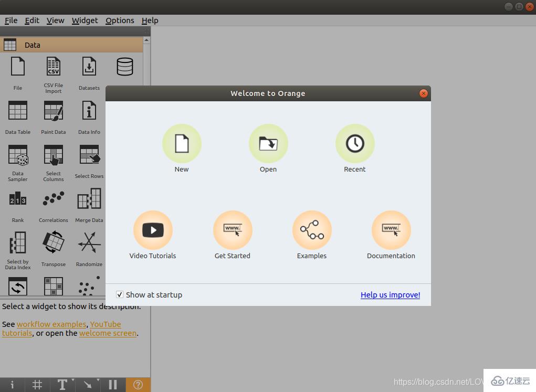
Task: Click the widget panel scrollbar up arrow
Action: point(146,40)
